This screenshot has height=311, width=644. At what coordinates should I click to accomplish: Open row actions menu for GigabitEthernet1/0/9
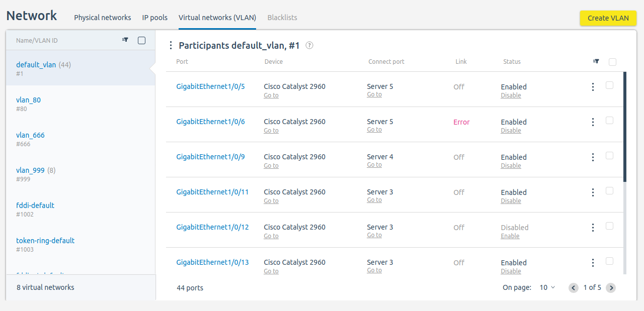[x=593, y=157]
